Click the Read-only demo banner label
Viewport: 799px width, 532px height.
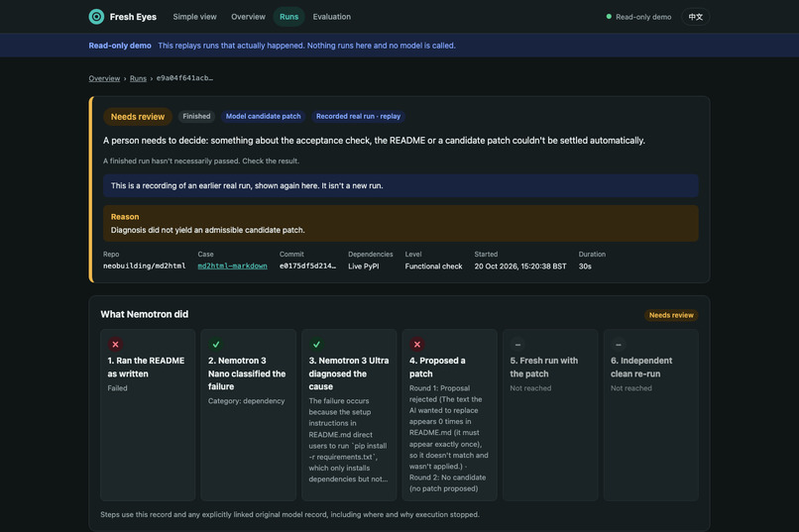click(120, 46)
